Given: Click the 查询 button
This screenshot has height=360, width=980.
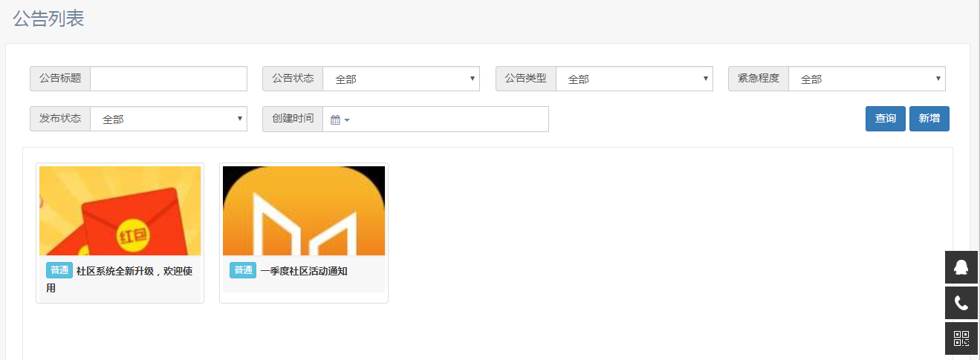Looking at the screenshot, I should pyautogui.click(x=886, y=119).
